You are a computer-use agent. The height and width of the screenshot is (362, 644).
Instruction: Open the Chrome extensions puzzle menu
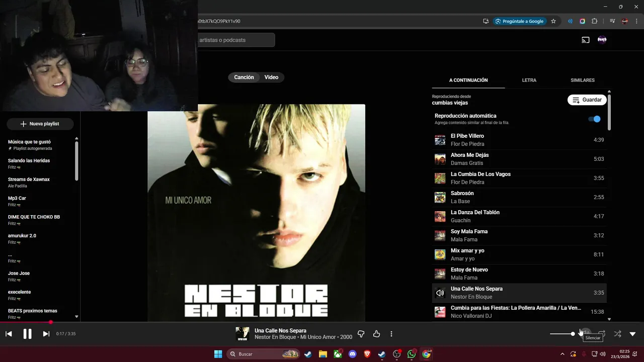pyautogui.click(x=594, y=21)
